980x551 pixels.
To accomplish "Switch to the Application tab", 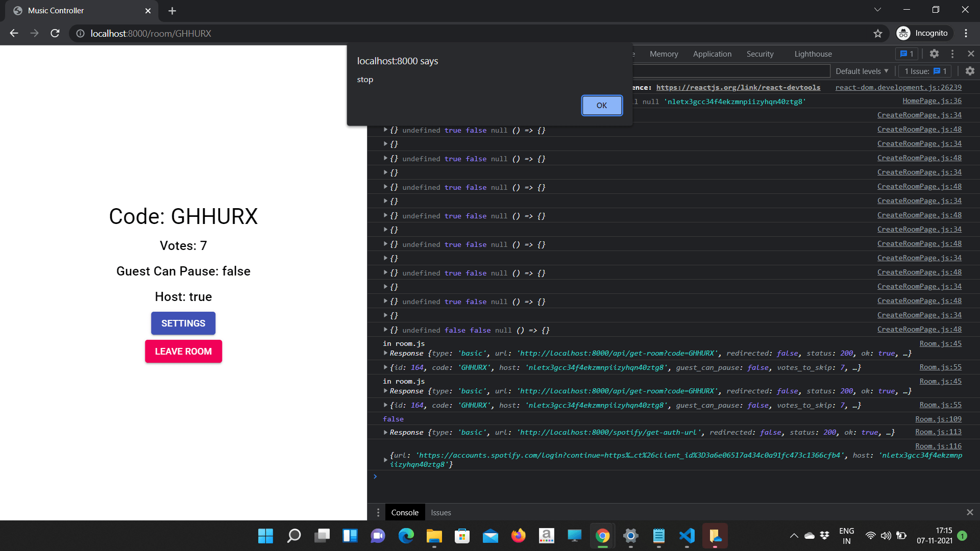I will click(712, 54).
